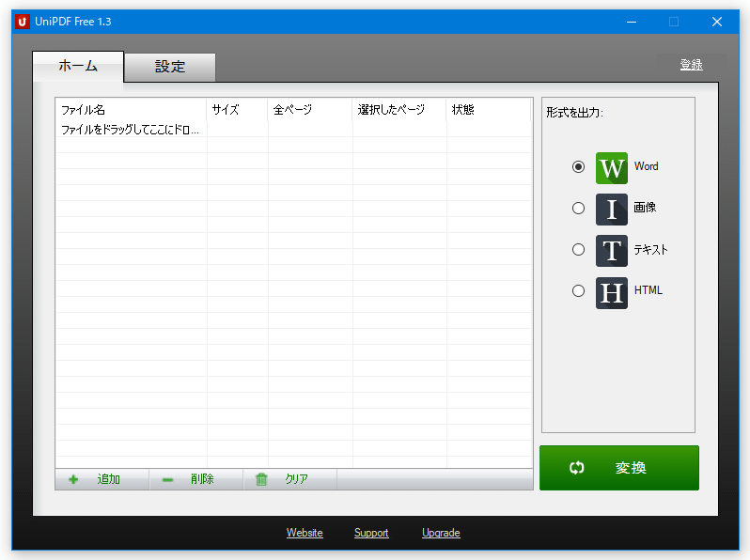Image resolution: width=750 pixels, height=560 pixels.
Task: Select the Word output radio button
Action: (x=578, y=166)
